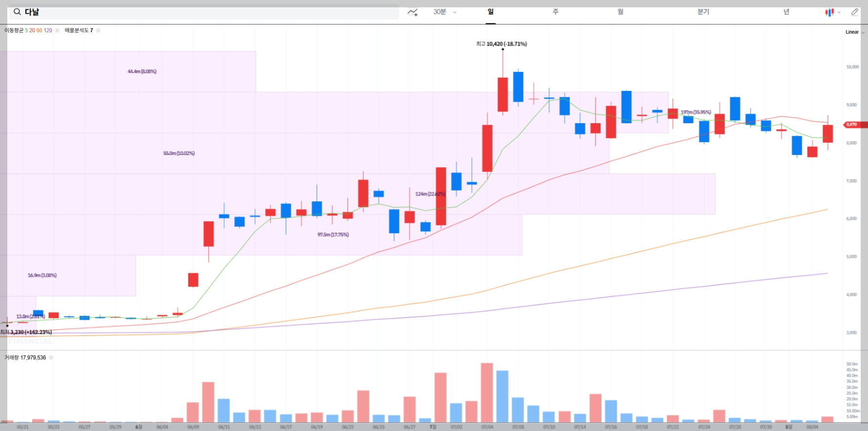This screenshot has height=431, width=868.
Task: Click the 07/16 date axis label
Action: 611,427
